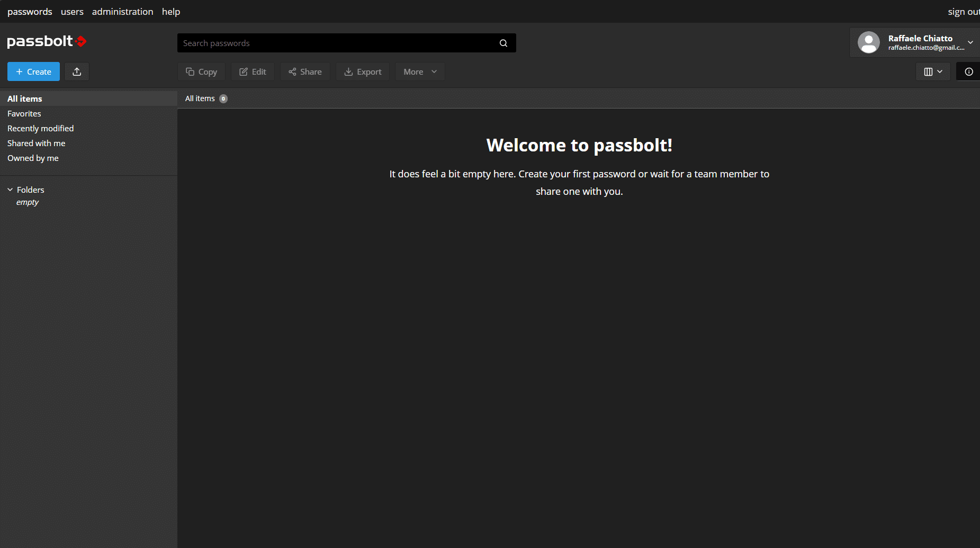Click the empty folders label
The image size is (980, 548).
click(28, 202)
